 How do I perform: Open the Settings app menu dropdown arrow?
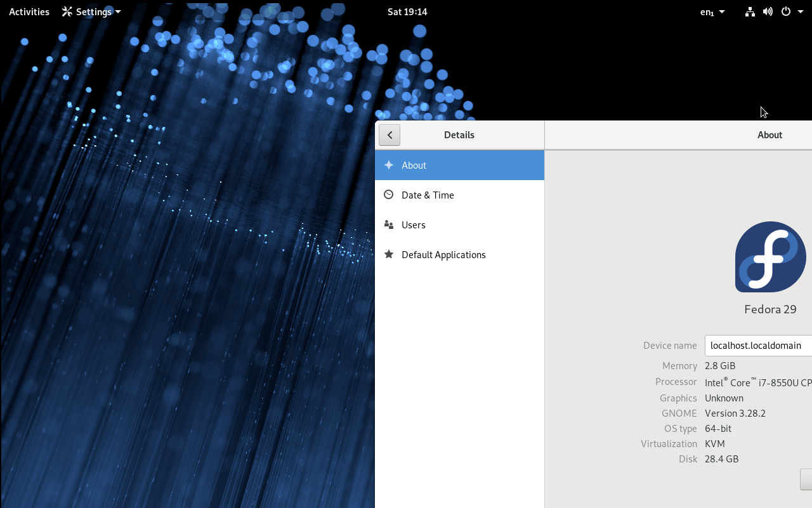tap(118, 11)
